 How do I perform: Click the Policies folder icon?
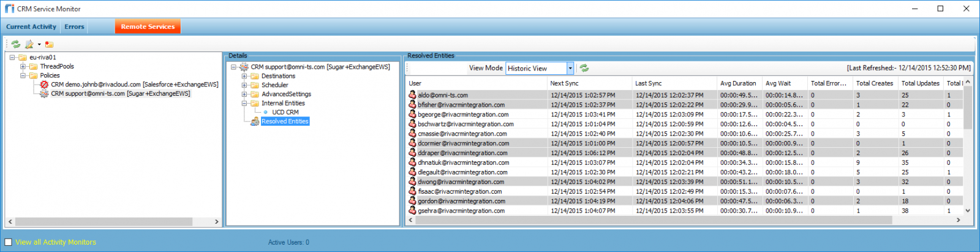[x=34, y=75]
